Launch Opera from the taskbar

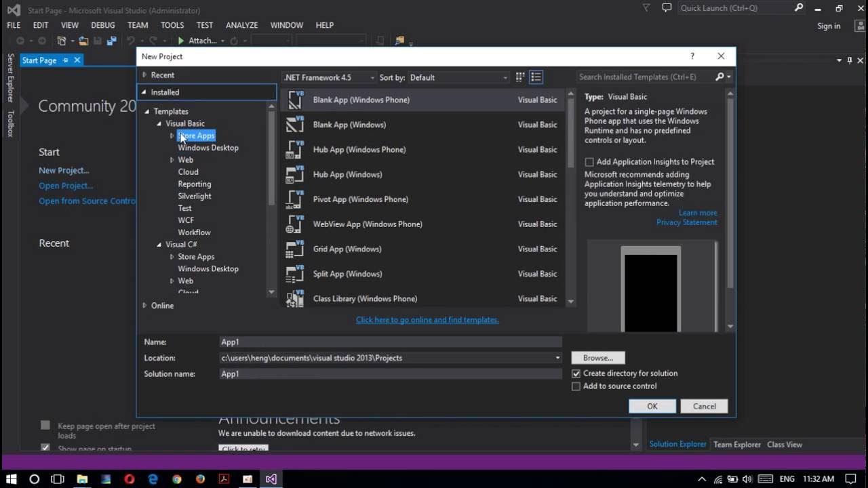coord(130,479)
